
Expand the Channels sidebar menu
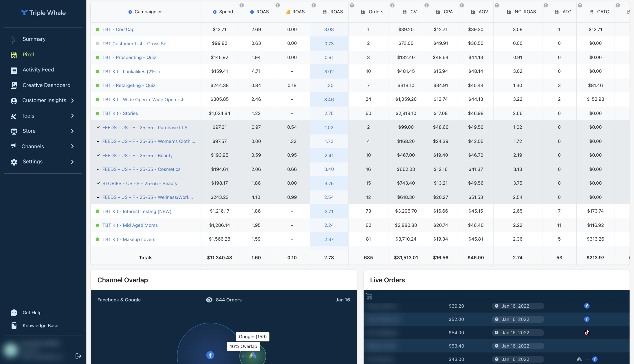[x=33, y=146]
